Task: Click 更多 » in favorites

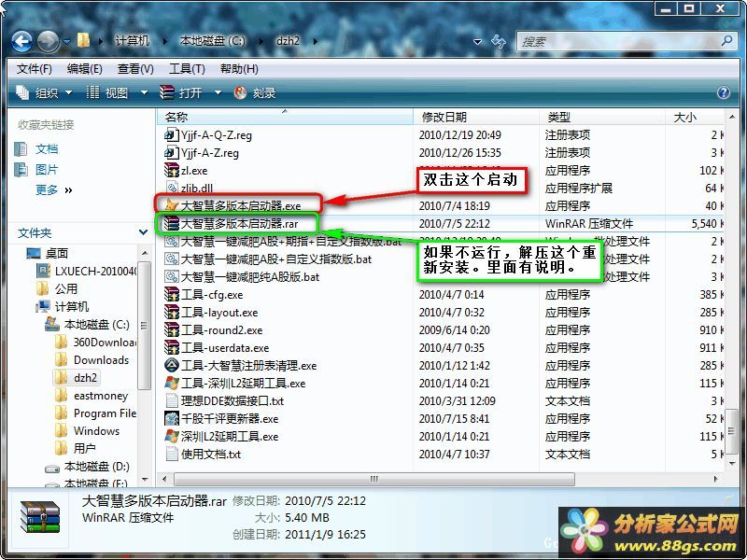Action: 54,190
